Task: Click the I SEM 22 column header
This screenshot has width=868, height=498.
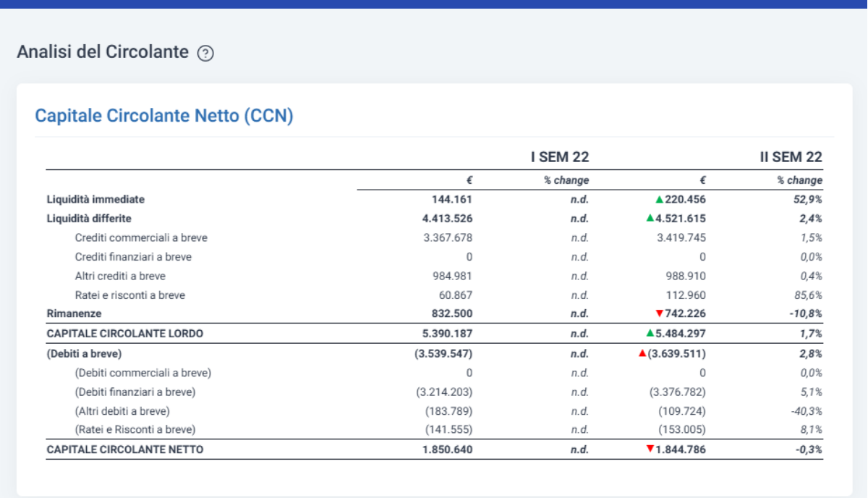Action: click(x=560, y=157)
